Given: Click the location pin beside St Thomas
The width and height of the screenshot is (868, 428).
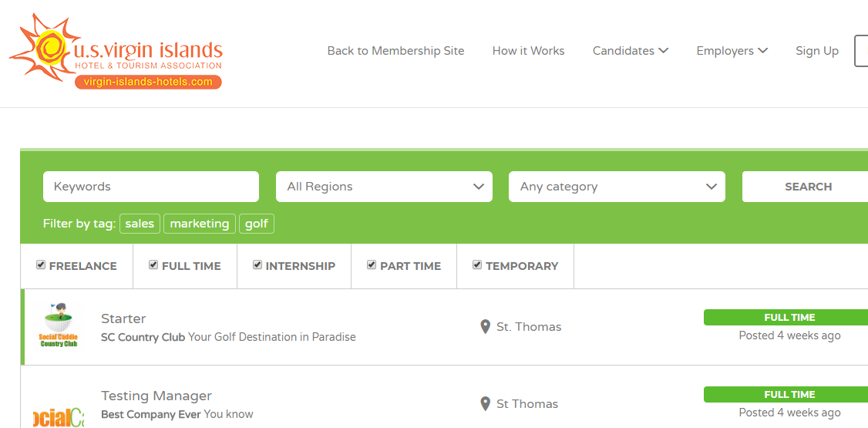Looking at the screenshot, I should click(x=485, y=403).
